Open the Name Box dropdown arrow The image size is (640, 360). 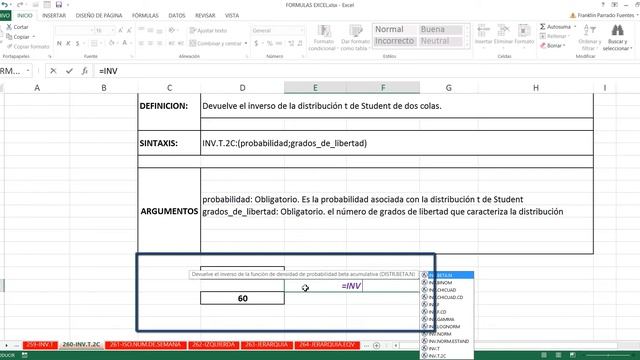pos(28,71)
